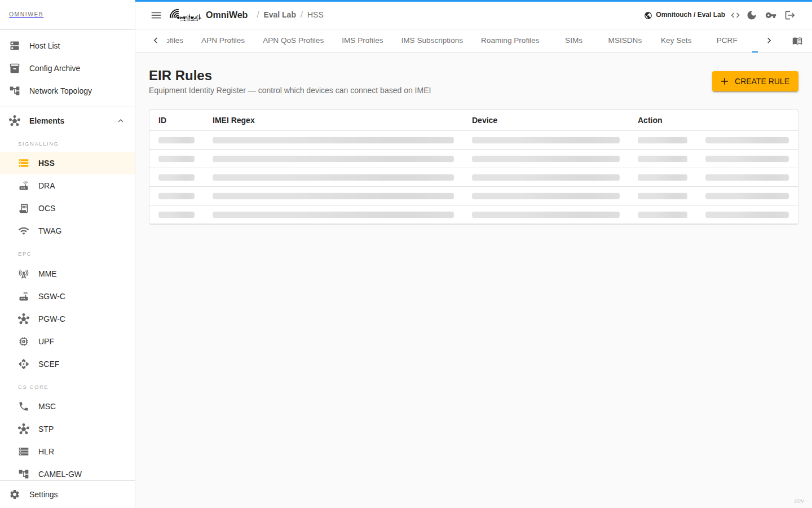Screen dimensions: 812x508
Task: Select TWAG element in sidebar
Action: pos(68,231)
